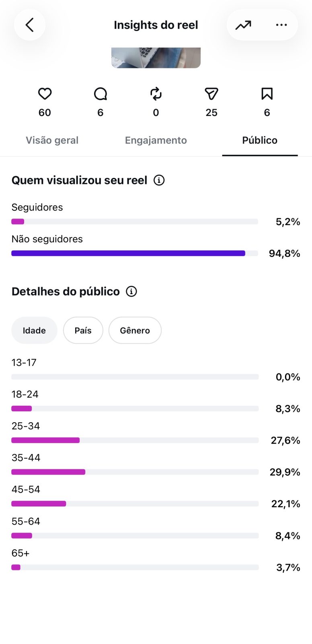Select the Idade filter chip

(x=34, y=330)
